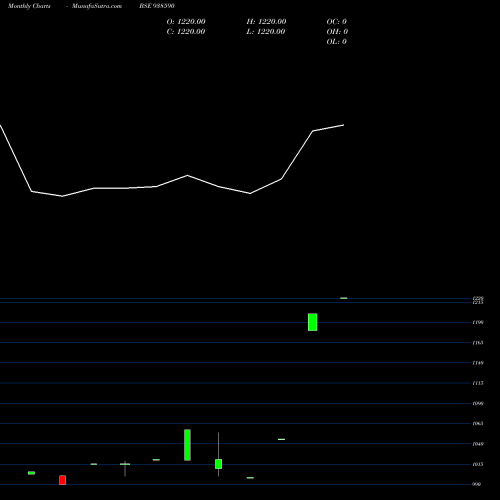500x500 pixels.
Task: Click the L: 1220.00 low value
Action: point(266,32)
